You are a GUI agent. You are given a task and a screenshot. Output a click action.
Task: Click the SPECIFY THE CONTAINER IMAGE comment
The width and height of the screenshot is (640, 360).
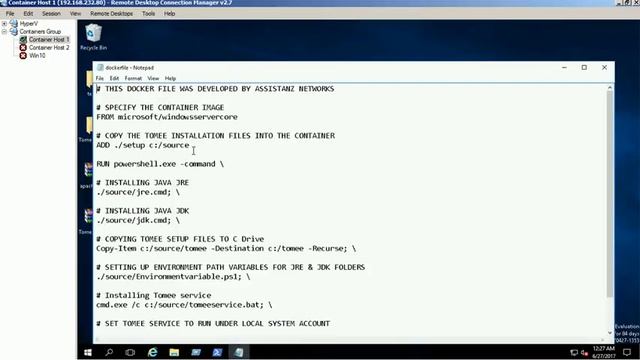(x=160, y=108)
